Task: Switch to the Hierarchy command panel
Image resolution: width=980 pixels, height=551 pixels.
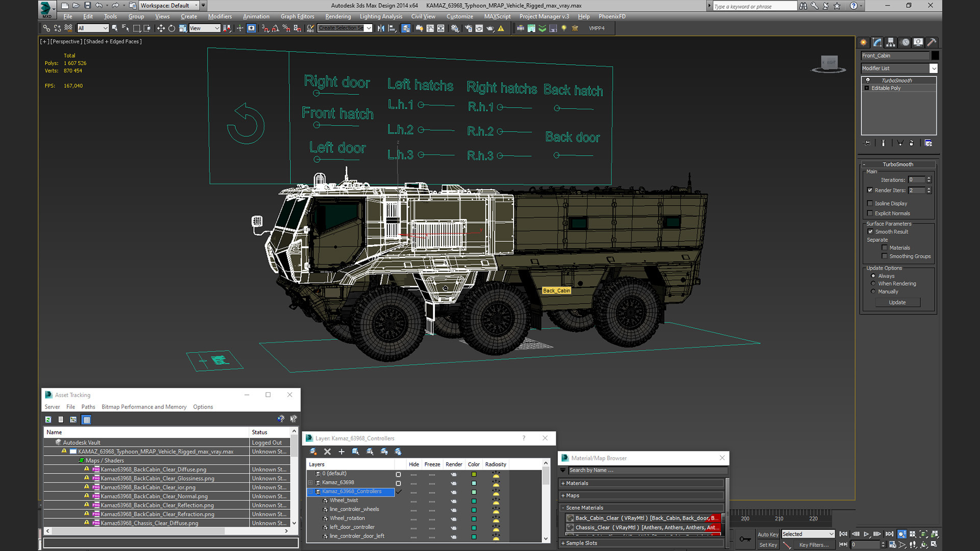Action: 891,42
